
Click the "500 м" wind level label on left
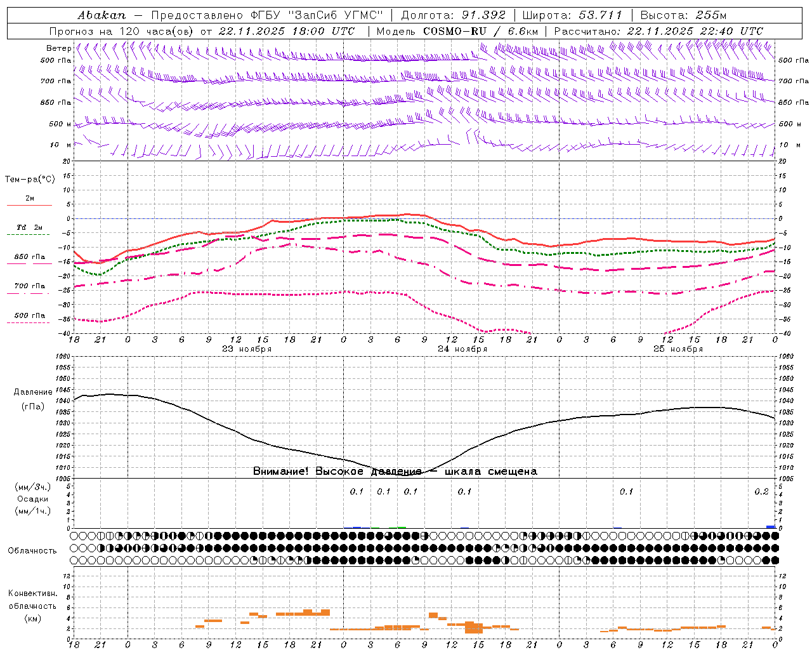pos(60,124)
